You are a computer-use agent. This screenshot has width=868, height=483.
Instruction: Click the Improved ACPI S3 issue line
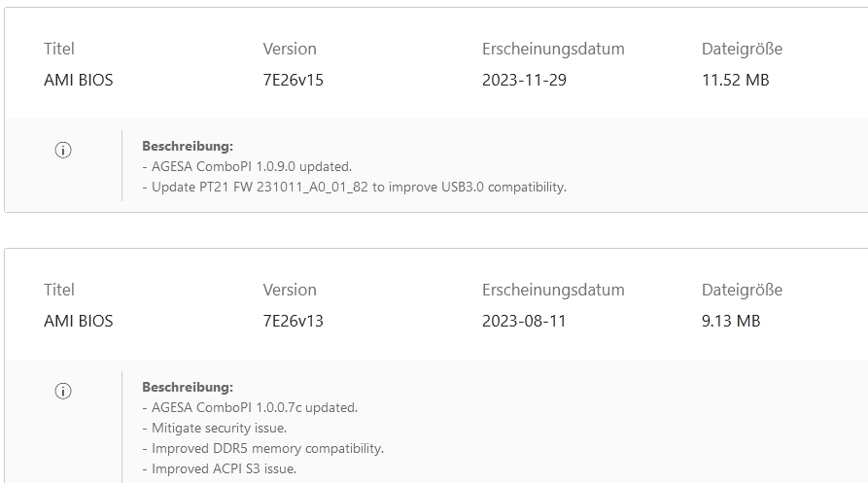pyautogui.click(x=220, y=469)
